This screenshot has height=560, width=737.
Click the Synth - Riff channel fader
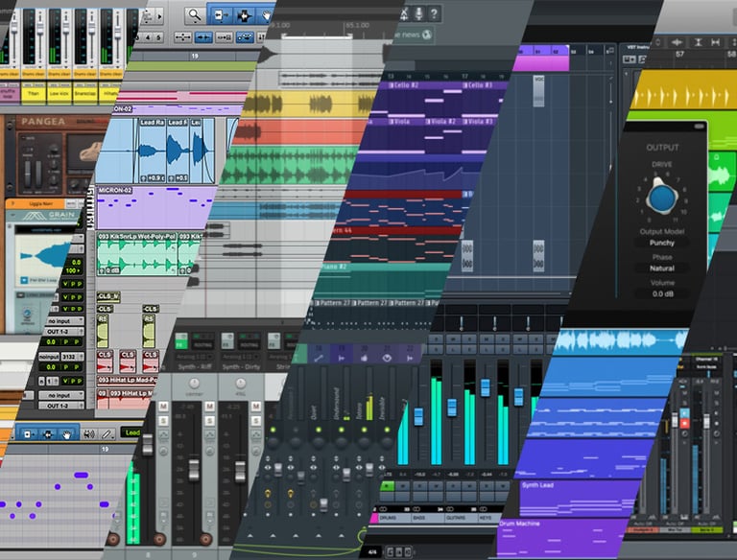[194, 470]
